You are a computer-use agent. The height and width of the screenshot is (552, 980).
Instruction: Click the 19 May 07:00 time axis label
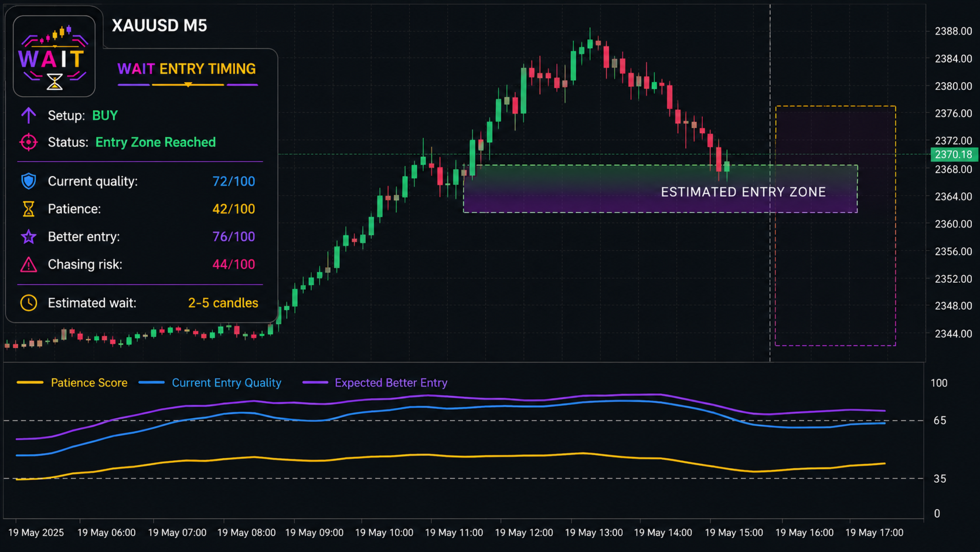177,533
